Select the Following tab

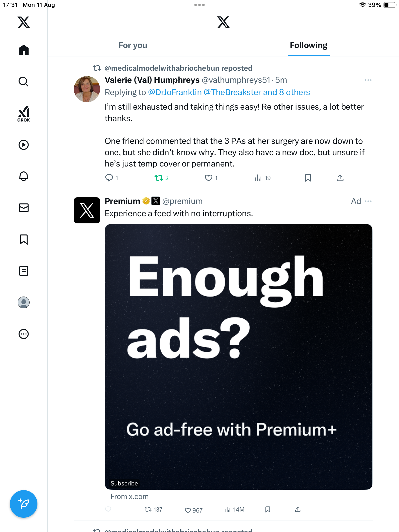(308, 45)
